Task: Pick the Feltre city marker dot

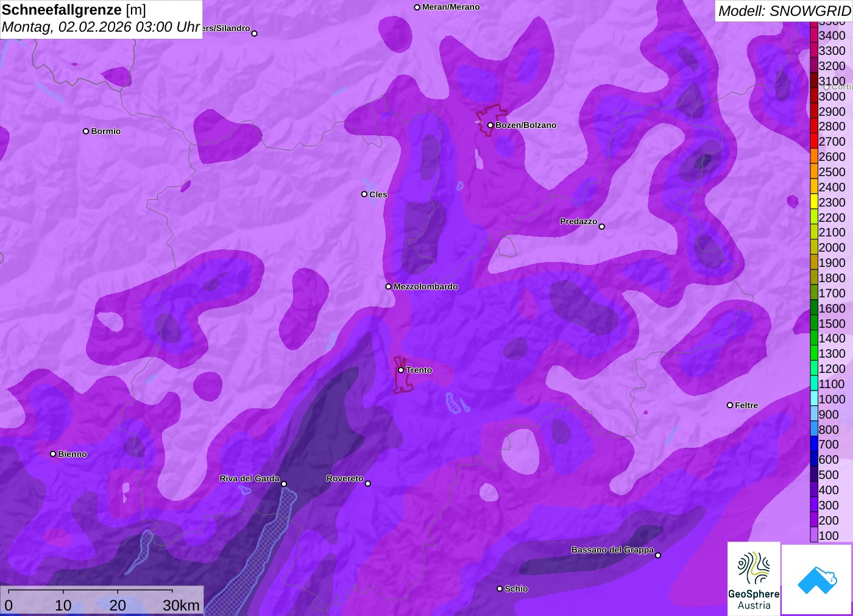Action: click(x=730, y=405)
